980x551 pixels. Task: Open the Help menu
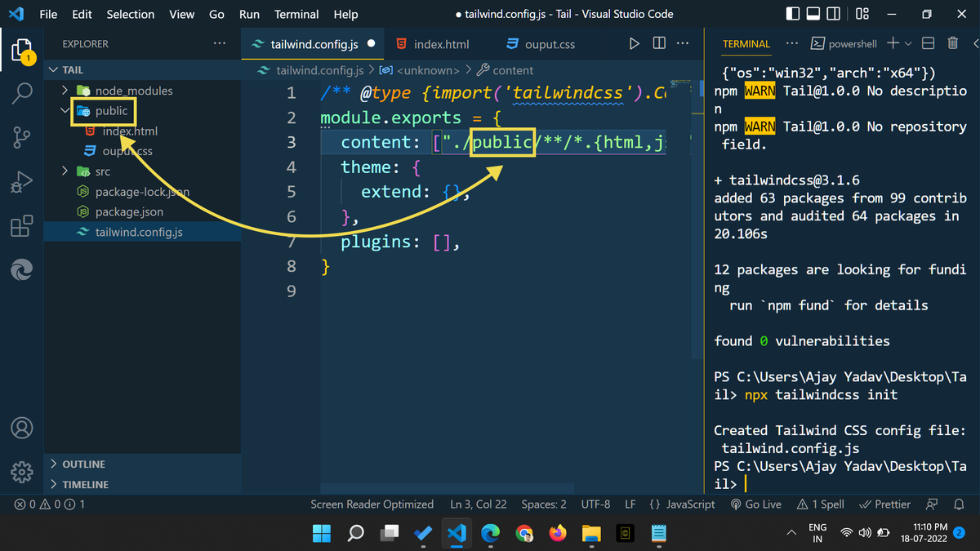coord(345,14)
